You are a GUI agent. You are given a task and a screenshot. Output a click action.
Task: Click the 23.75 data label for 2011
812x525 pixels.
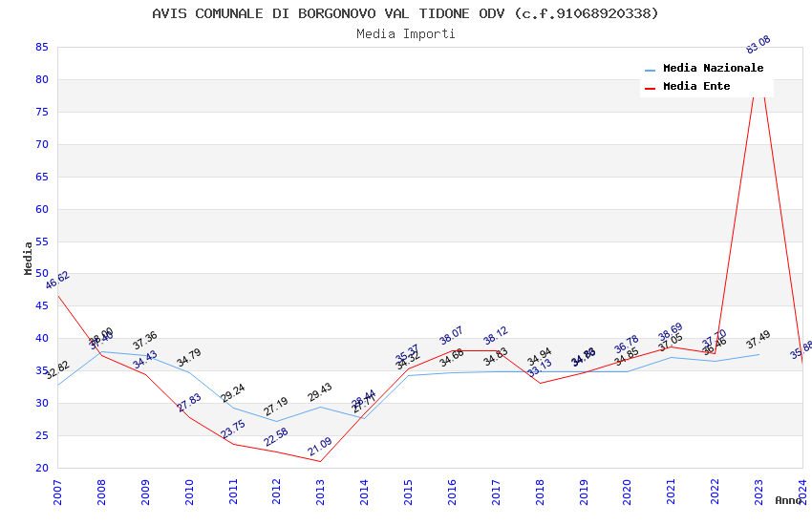pos(233,429)
